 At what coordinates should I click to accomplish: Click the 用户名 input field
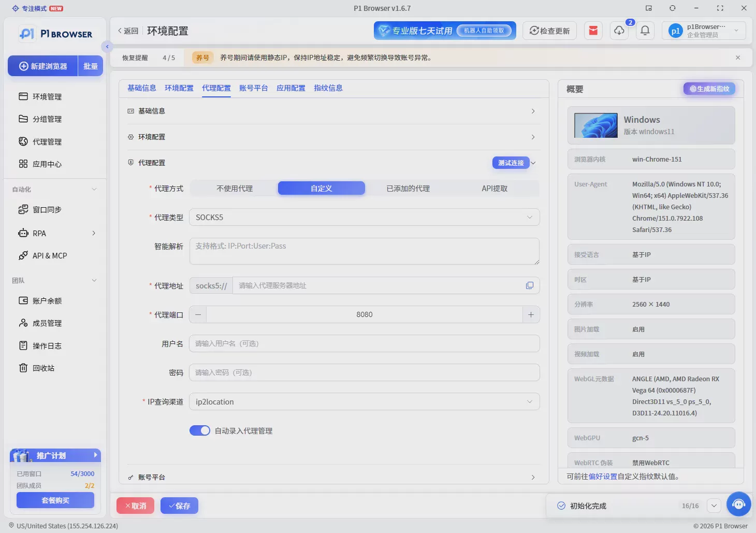(x=365, y=343)
